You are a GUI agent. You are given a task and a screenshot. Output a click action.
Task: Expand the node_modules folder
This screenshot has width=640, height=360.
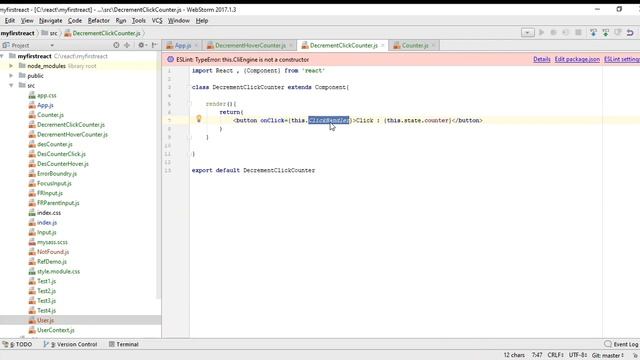pyautogui.click(x=11, y=66)
